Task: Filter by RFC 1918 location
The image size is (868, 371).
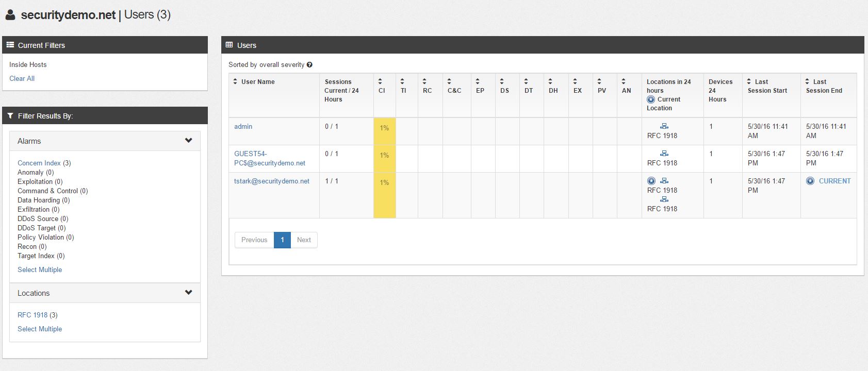Action: (32, 315)
